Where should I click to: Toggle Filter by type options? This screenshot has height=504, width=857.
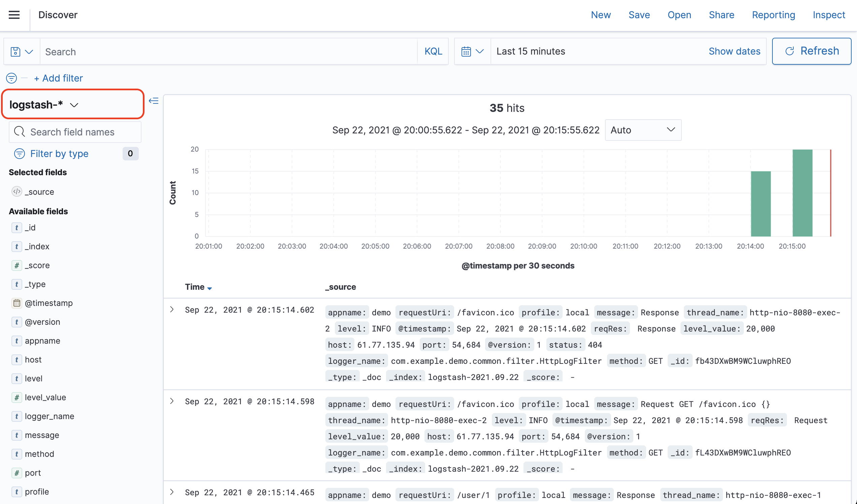pos(59,154)
